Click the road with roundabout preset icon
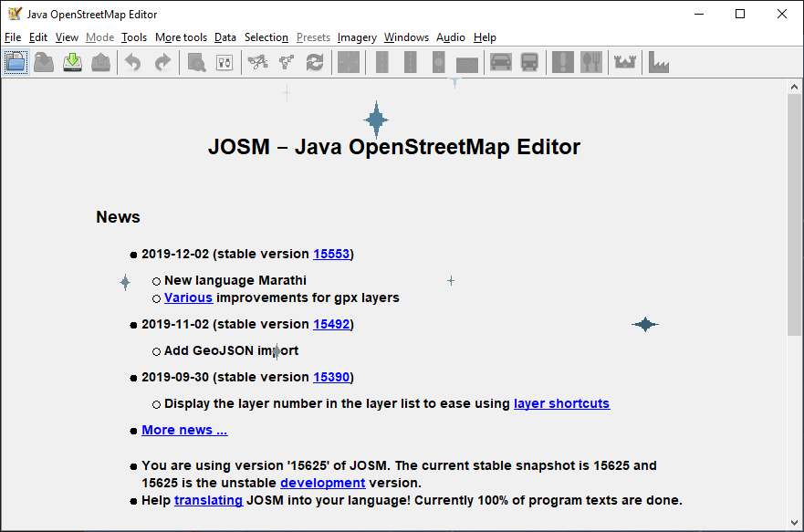 click(438, 63)
